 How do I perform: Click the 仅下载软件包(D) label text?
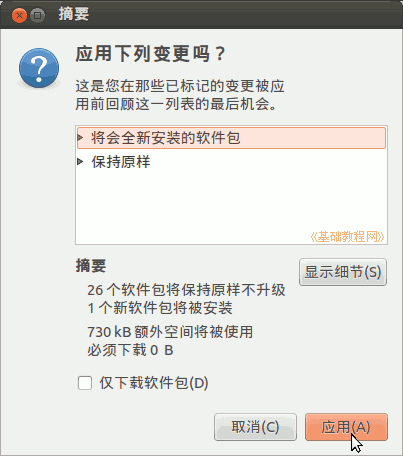coord(154,383)
